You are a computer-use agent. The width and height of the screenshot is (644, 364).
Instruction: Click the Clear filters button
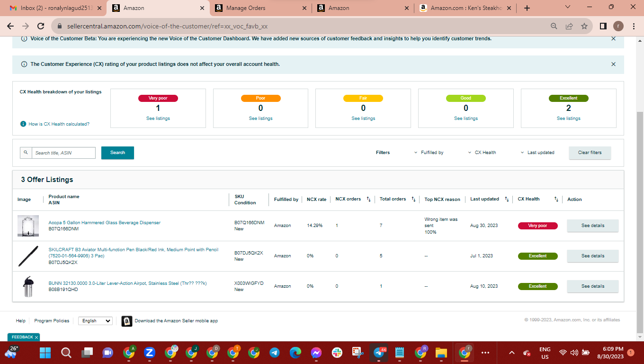tap(590, 153)
